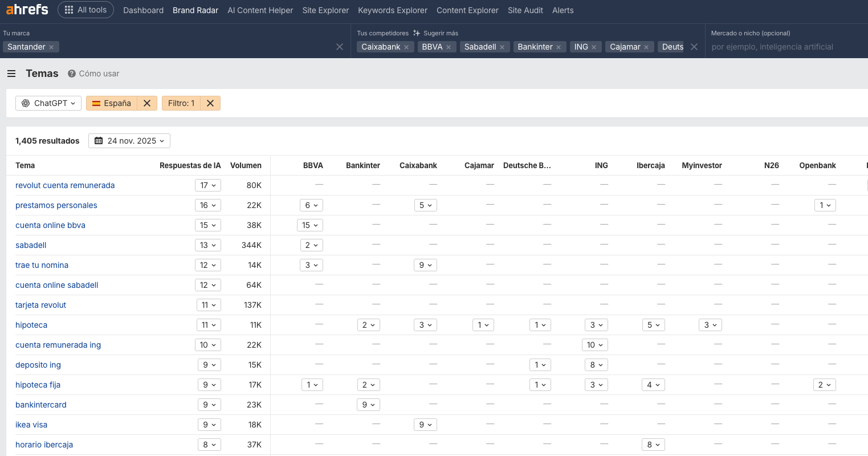Click the Cómo usar help icon
The width and height of the screenshot is (868, 456).
(72, 74)
